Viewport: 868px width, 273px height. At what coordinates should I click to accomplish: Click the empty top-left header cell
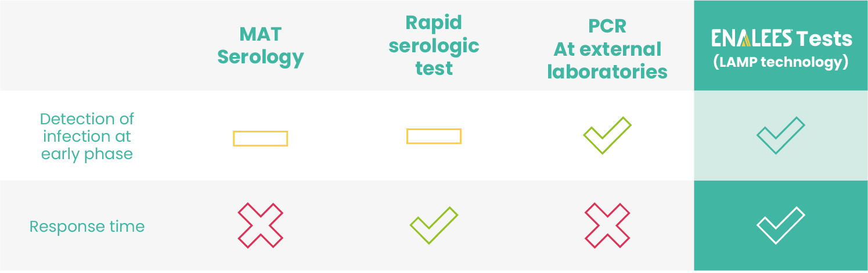pyautogui.click(x=87, y=45)
